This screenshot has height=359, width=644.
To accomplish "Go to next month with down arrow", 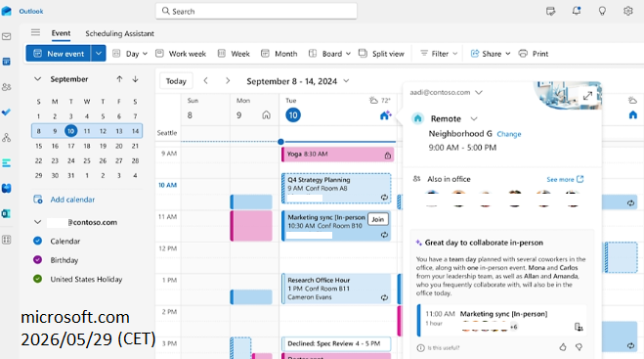I will pos(135,79).
